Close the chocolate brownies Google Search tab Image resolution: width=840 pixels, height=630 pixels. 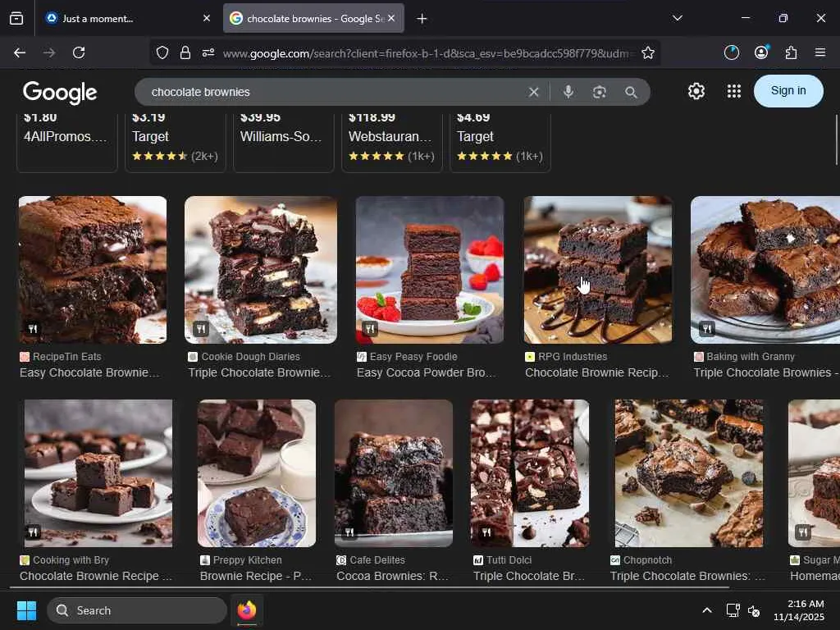pos(391,18)
